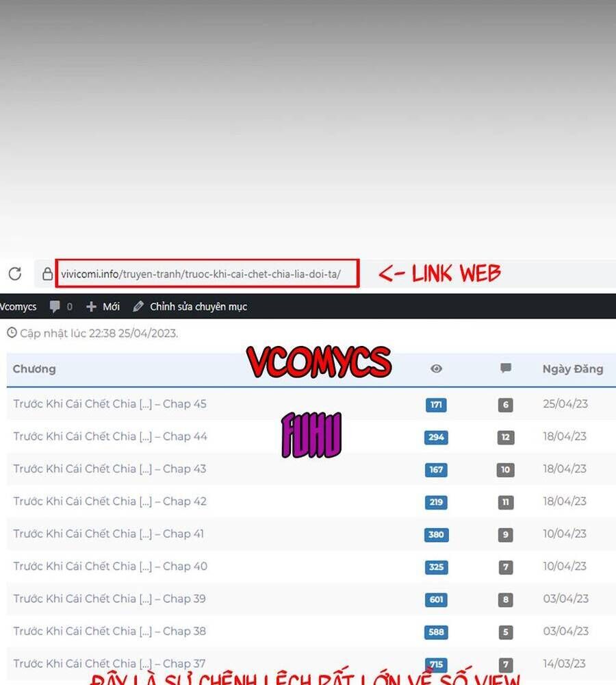This screenshot has width=616, height=685.
Task: Open the Chap 38 chapter link
Action: [110, 632]
